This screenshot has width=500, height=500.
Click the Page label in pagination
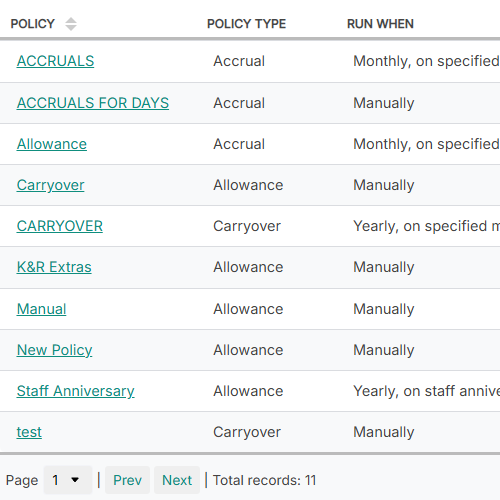click(x=22, y=481)
